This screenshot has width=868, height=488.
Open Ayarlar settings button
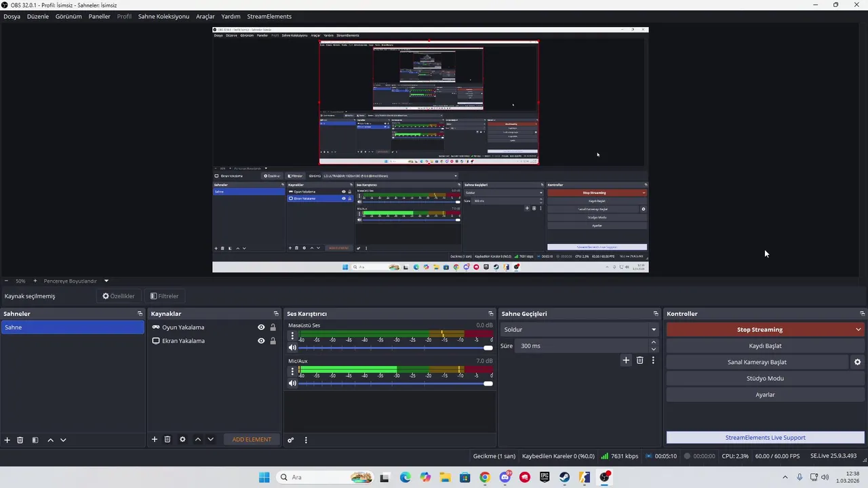point(765,394)
